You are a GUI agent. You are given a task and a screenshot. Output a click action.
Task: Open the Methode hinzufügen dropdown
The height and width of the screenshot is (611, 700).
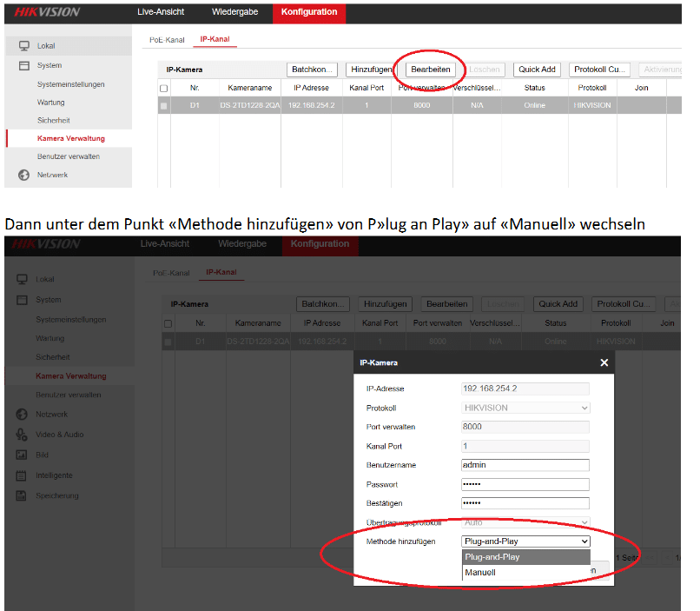tap(525, 541)
